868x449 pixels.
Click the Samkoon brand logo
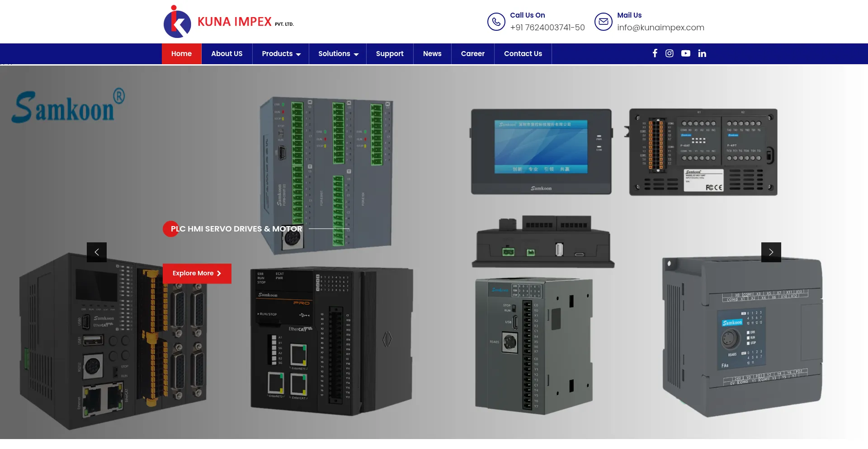click(x=68, y=106)
